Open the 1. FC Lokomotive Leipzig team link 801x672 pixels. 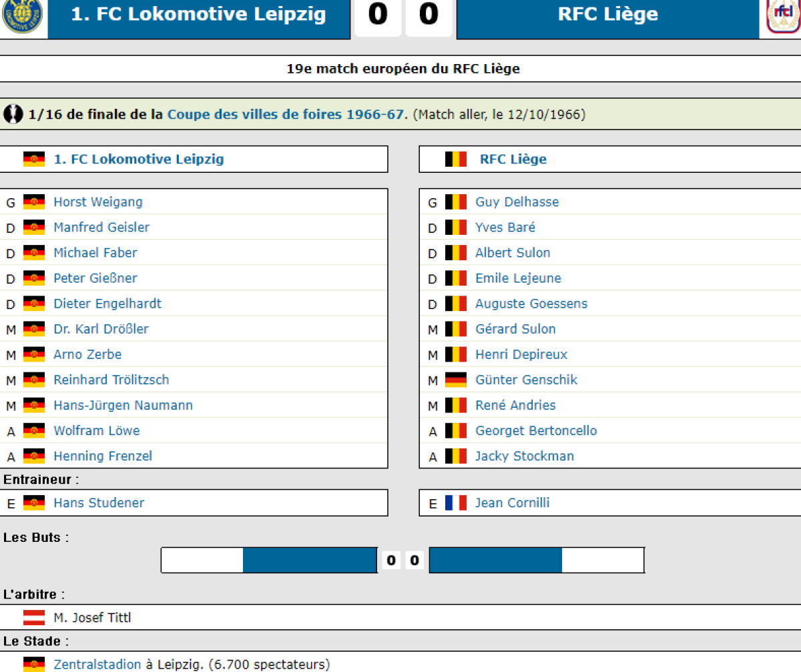[138, 159]
